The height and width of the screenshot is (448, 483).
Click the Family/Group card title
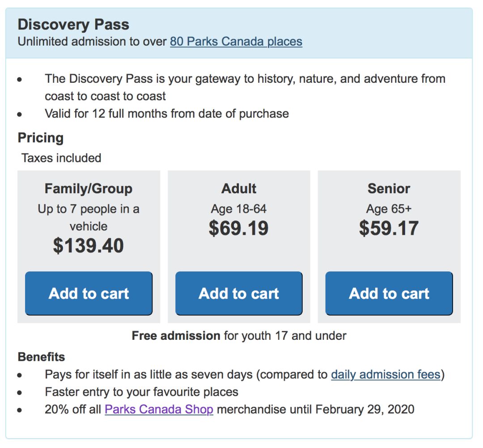pyautogui.click(x=89, y=189)
